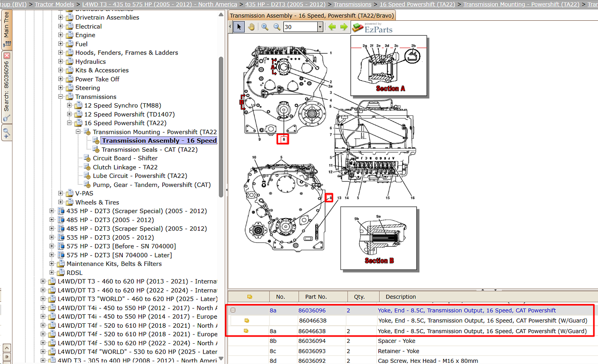This screenshot has width=598, height=364.
Task: Expand the RDSL folder
Action: coord(52,272)
